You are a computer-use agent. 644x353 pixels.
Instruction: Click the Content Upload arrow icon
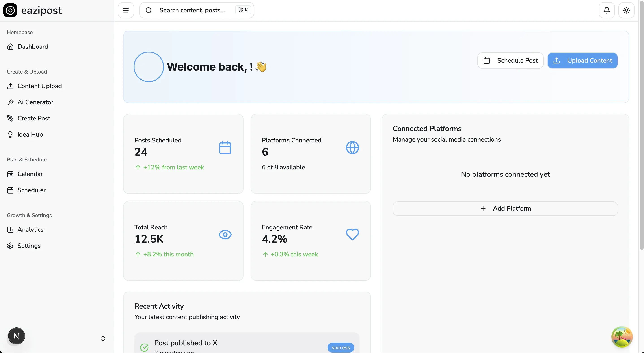(x=10, y=86)
